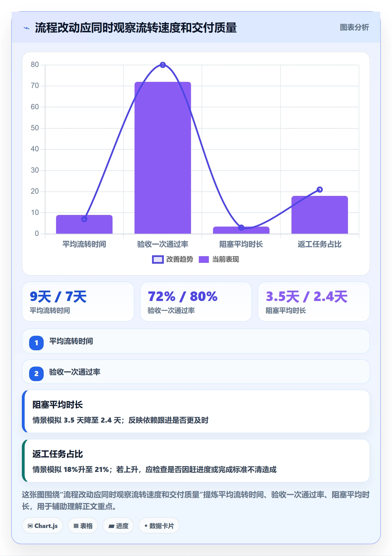Open the 3.5天 / 2.4天 data card
Screen dimensions: 392x556
314,302
